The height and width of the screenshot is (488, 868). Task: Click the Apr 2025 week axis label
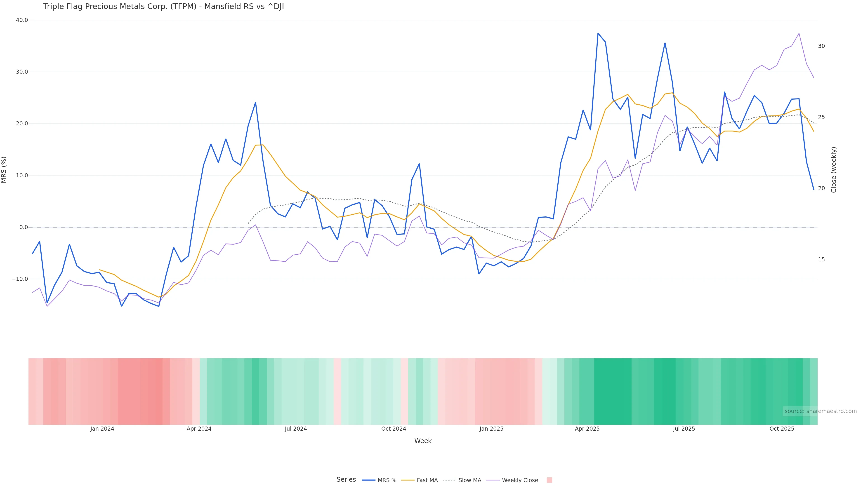click(x=587, y=429)
